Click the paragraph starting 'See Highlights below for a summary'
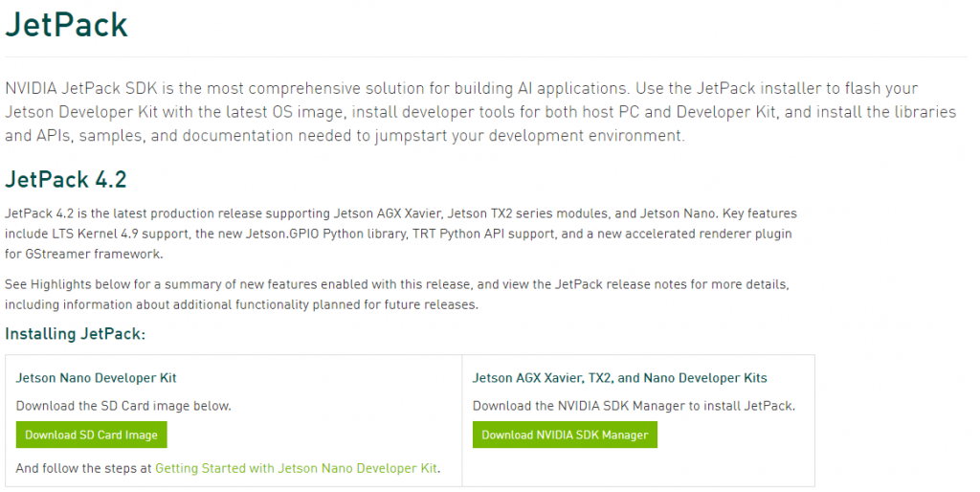The width and height of the screenshot is (980, 492). pyautogui.click(x=397, y=295)
